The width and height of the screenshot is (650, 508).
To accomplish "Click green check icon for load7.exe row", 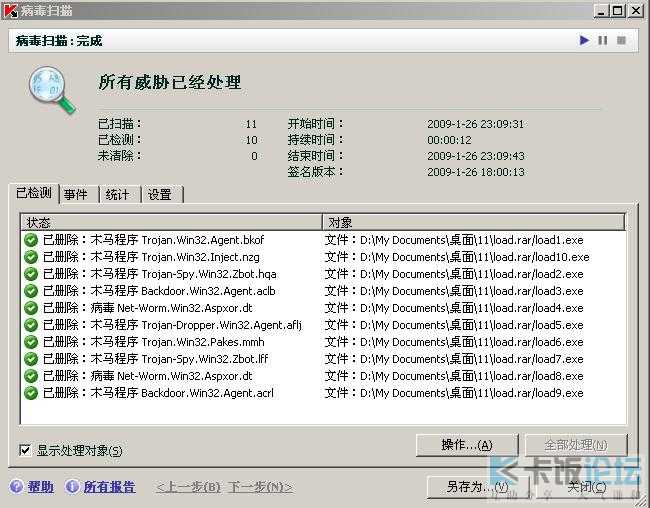I will [x=31, y=359].
